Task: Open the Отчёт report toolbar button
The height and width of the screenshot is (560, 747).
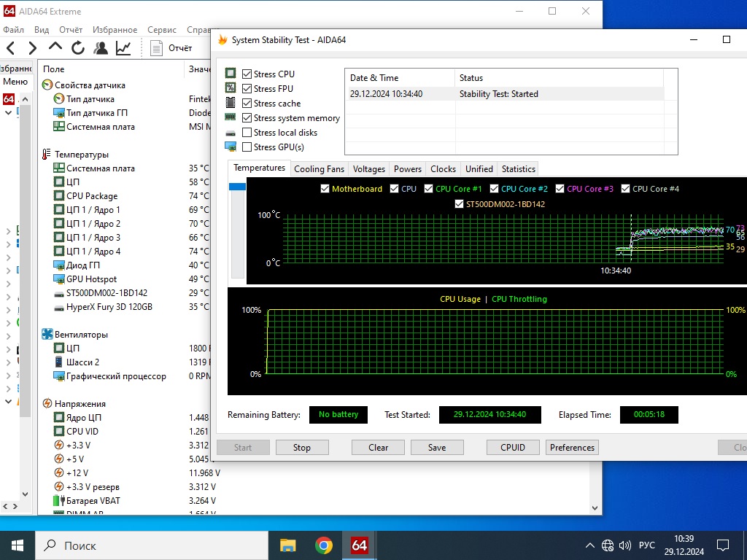Action: 171,48
